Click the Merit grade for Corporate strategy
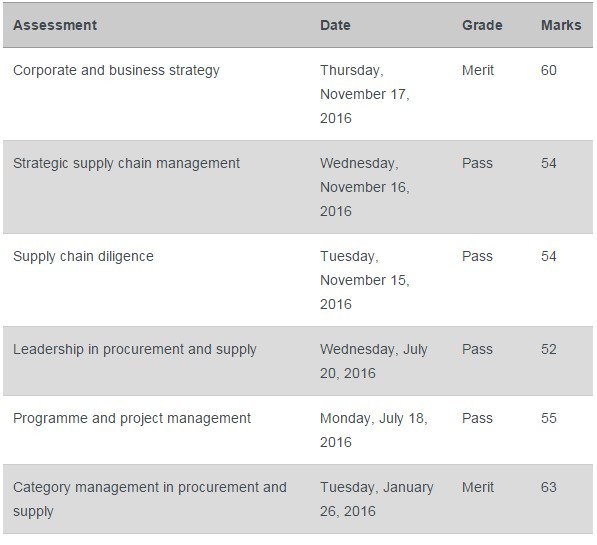 [x=478, y=70]
